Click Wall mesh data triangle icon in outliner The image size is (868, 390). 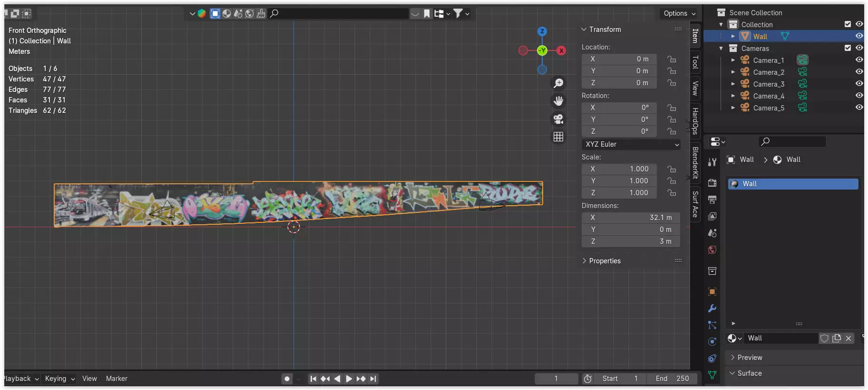[785, 36]
